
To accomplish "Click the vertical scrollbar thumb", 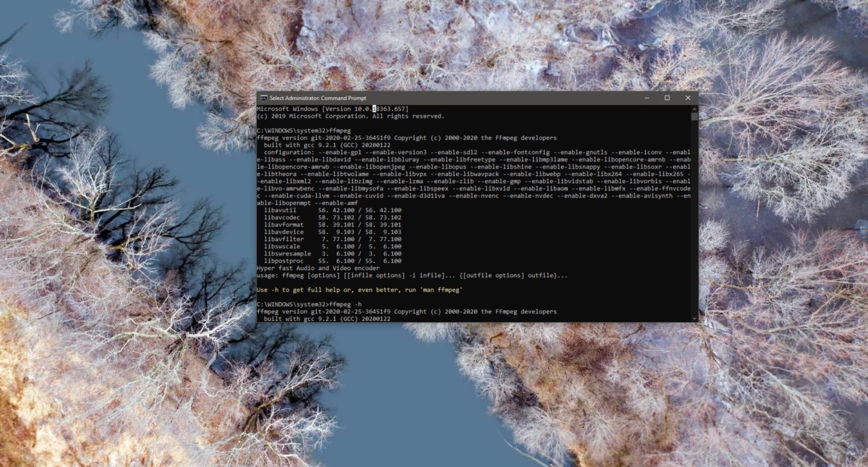I will 694,116.
